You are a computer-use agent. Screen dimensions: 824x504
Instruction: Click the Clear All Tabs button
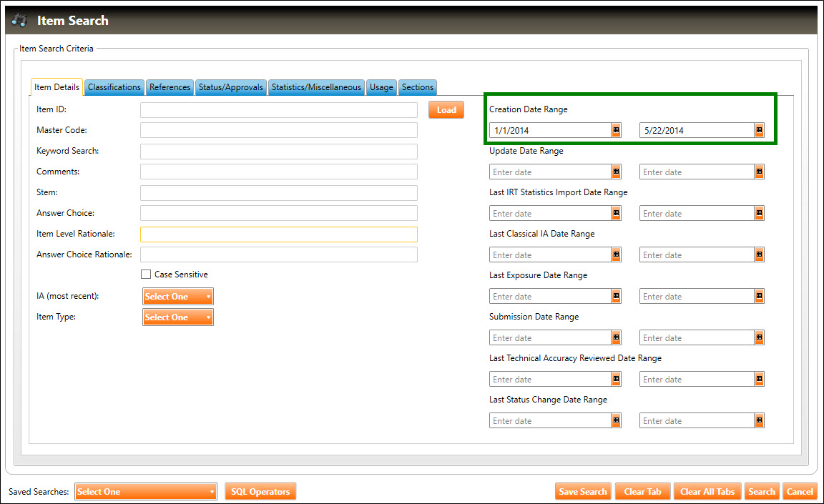[x=707, y=492]
